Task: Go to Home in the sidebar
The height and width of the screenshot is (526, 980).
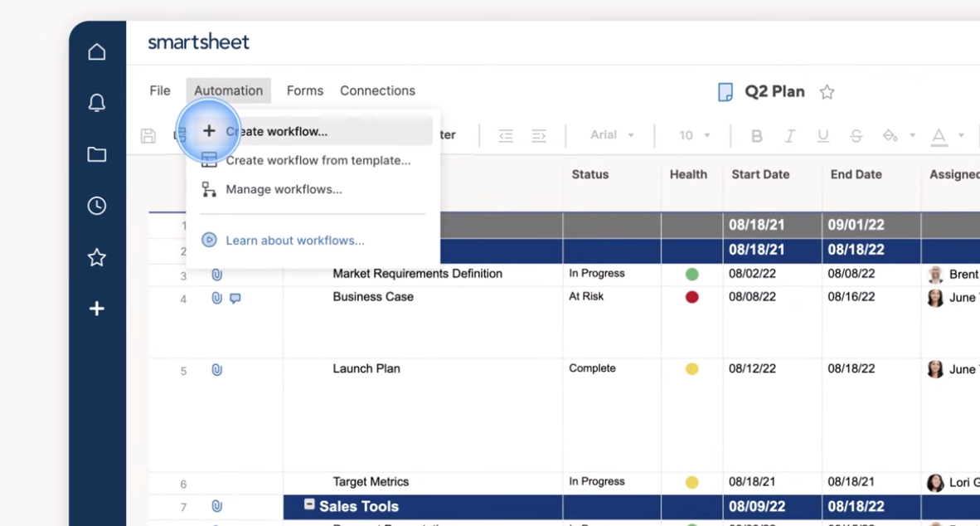Action: click(x=96, y=51)
